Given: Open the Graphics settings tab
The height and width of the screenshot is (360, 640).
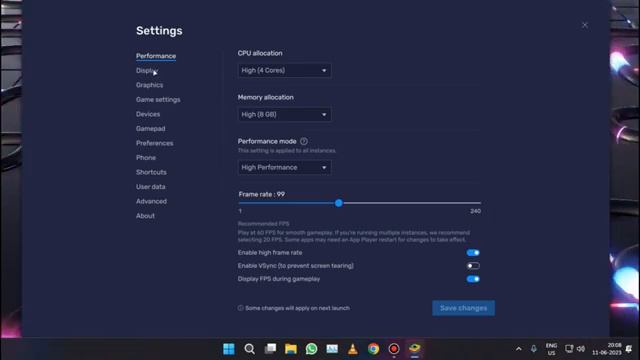Looking at the screenshot, I should 149,85.
